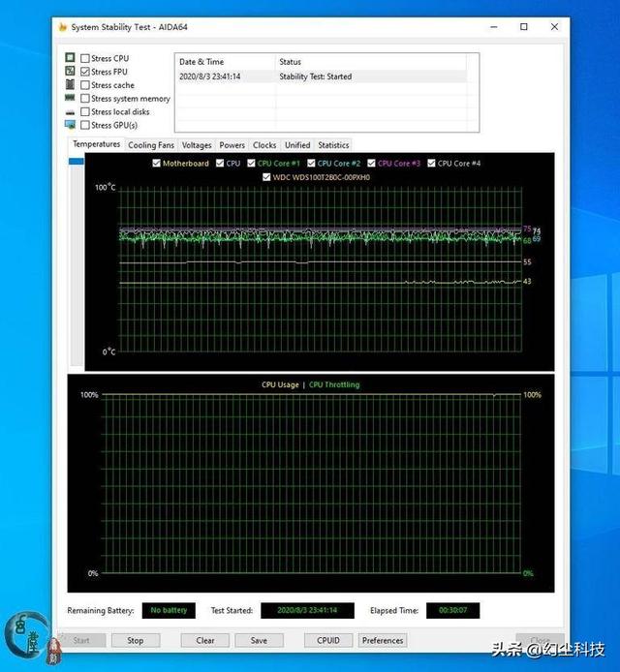Close the System Stability Test window
The width and height of the screenshot is (620, 672).
pyautogui.click(x=554, y=27)
